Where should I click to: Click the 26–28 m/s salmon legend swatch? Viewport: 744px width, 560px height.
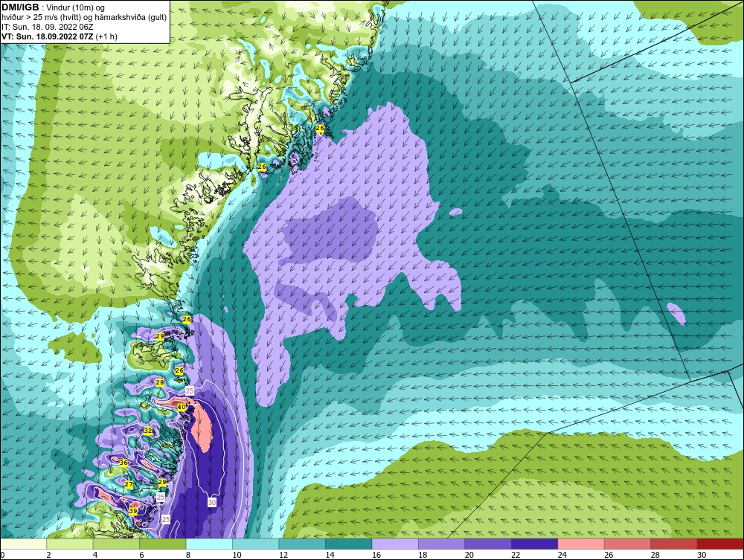tap(628, 544)
